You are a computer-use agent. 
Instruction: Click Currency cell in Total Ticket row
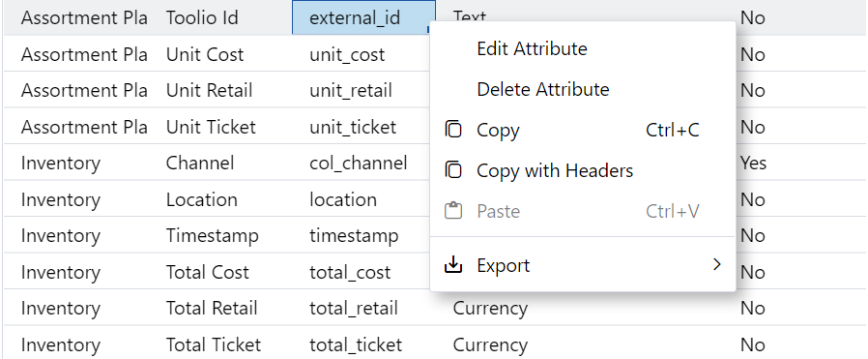490,344
